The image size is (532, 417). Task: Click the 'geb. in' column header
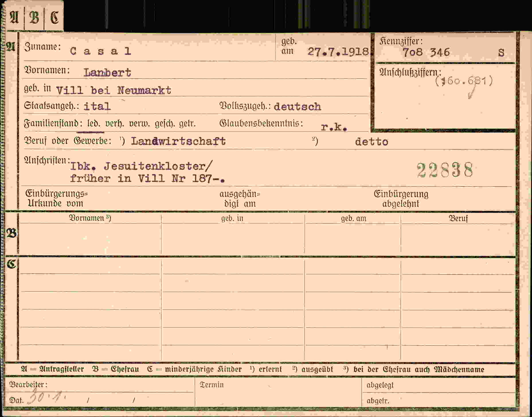232,218
